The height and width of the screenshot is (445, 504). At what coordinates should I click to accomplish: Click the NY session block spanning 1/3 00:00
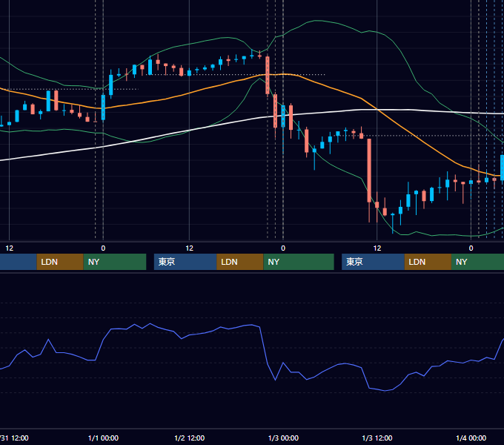coord(299,262)
